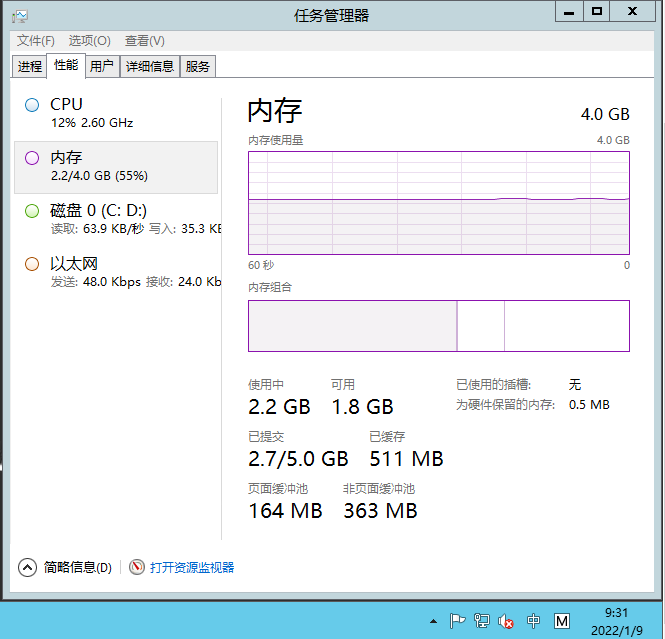Open the 服务 tab
Screen dimensions: 665x639
(198, 67)
